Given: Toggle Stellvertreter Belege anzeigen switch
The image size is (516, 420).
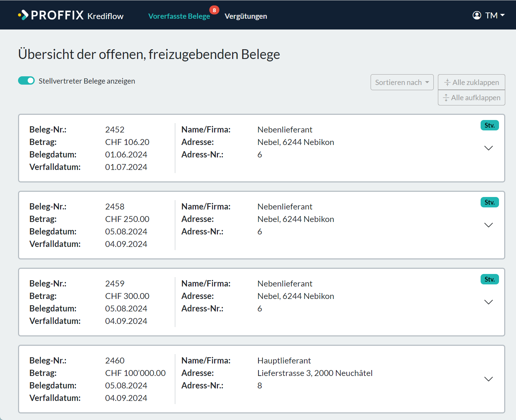Looking at the screenshot, I should [x=26, y=80].
